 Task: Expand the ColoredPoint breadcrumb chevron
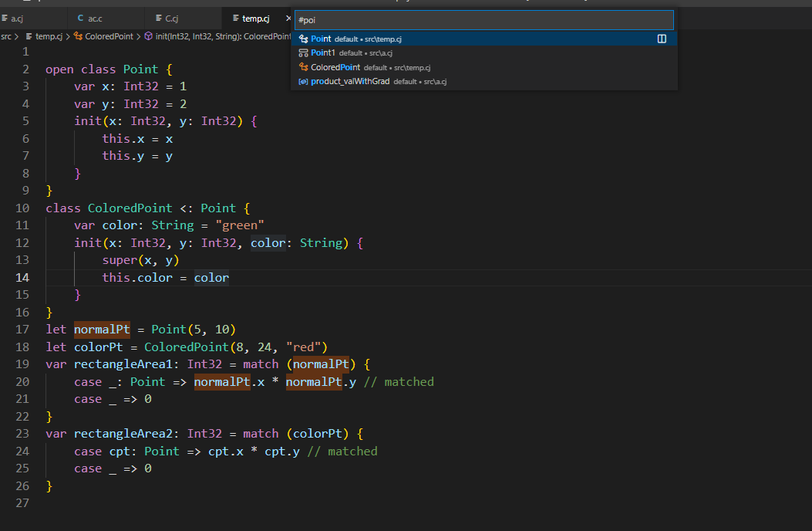[140, 36]
